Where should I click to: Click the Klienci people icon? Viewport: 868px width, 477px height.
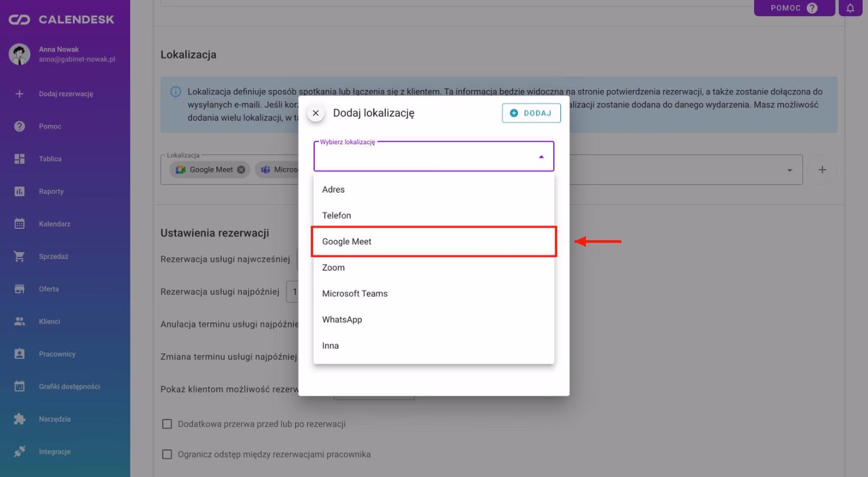(19, 321)
